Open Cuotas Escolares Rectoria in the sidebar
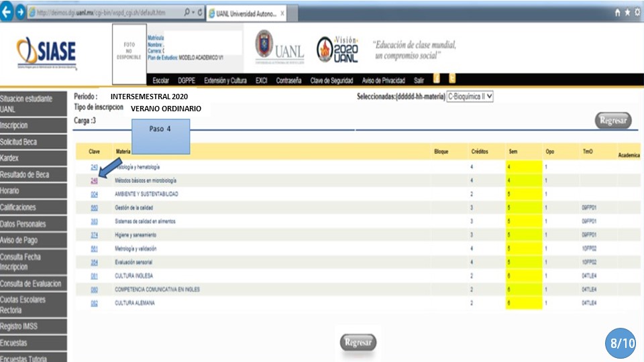 pyautogui.click(x=34, y=305)
